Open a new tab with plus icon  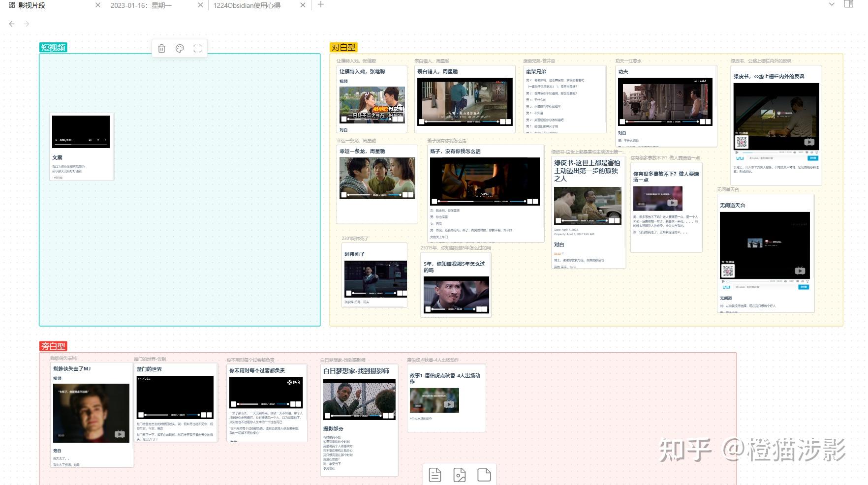[x=321, y=4]
